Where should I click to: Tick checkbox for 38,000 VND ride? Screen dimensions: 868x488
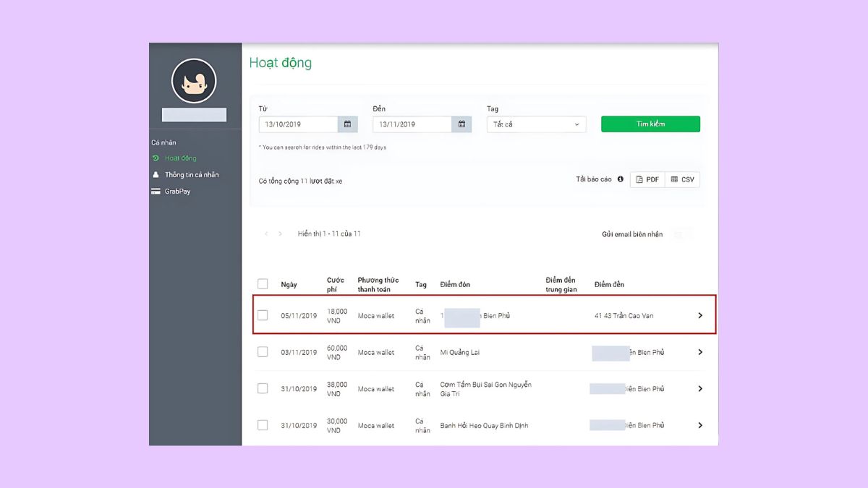(x=263, y=389)
